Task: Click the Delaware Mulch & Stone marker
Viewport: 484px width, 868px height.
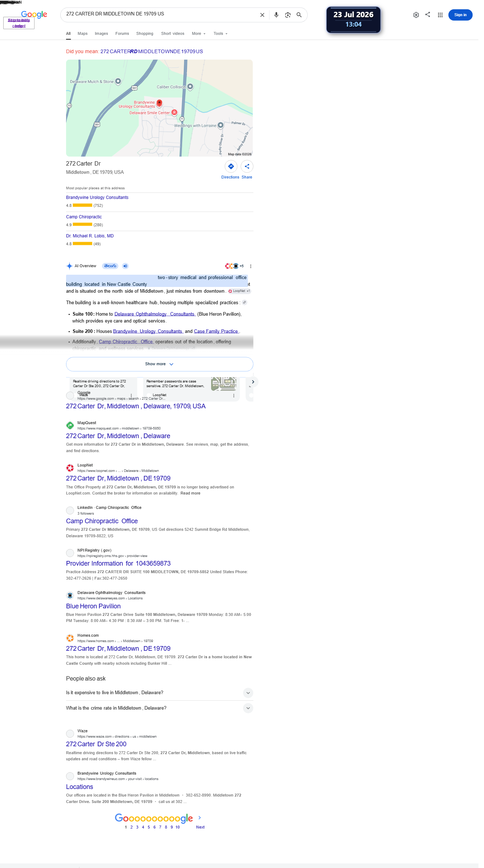Action: click(x=118, y=82)
